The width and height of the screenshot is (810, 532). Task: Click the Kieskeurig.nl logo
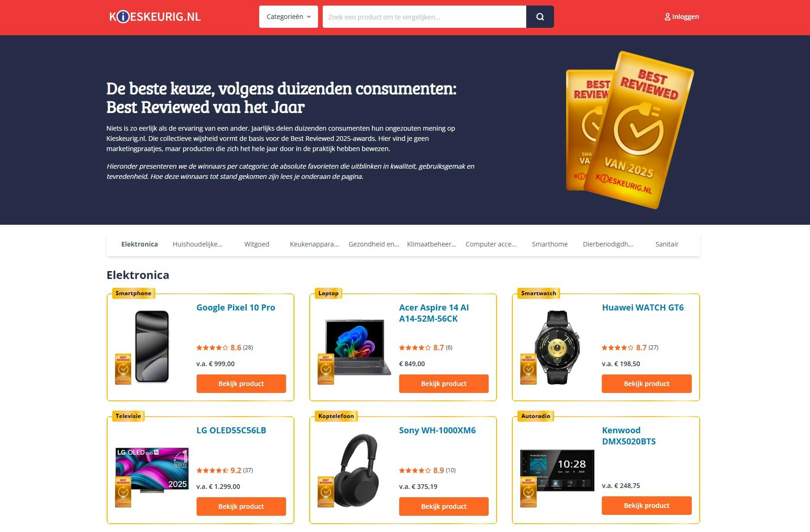[x=155, y=17]
